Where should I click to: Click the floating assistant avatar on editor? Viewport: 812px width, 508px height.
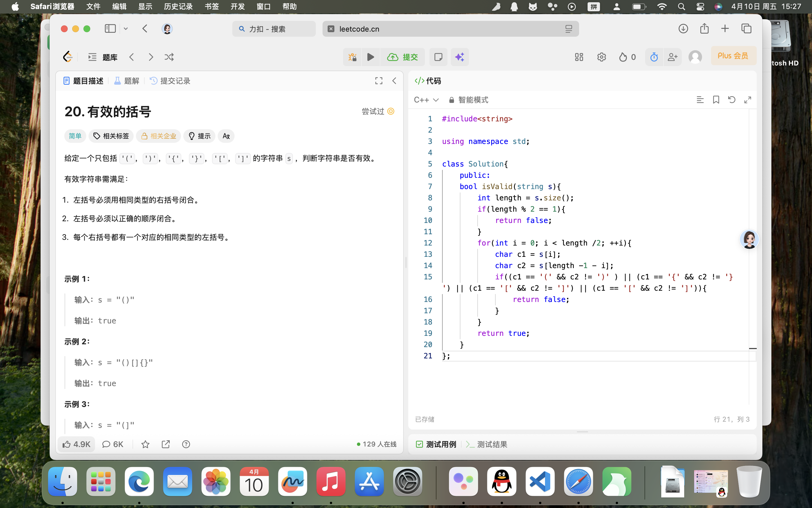point(749,240)
